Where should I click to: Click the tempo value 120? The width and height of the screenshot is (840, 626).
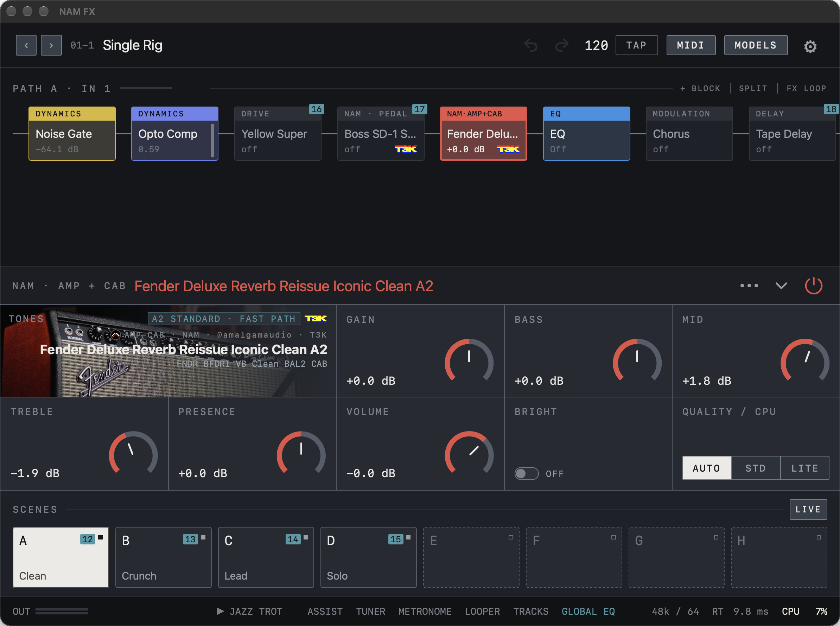click(x=596, y=45)
